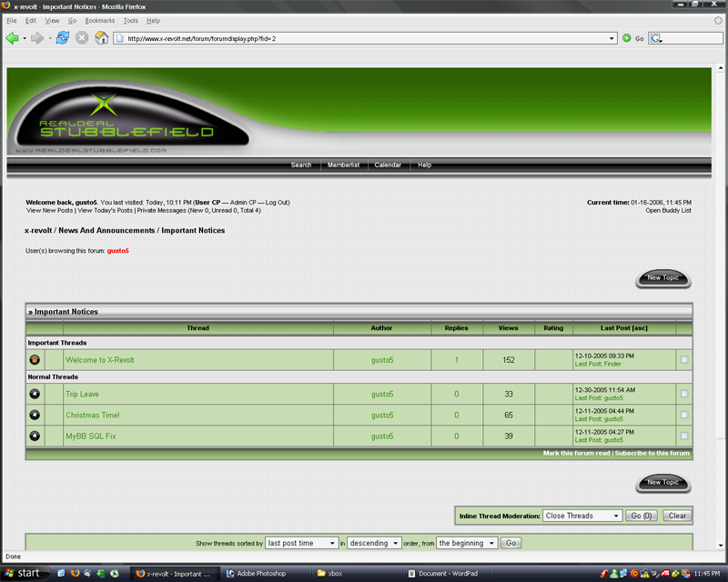This screenshot has width=728, height=582.
Task: Select the Welcome to X-Revolt thread checkbox
Action: click(684, 360)
